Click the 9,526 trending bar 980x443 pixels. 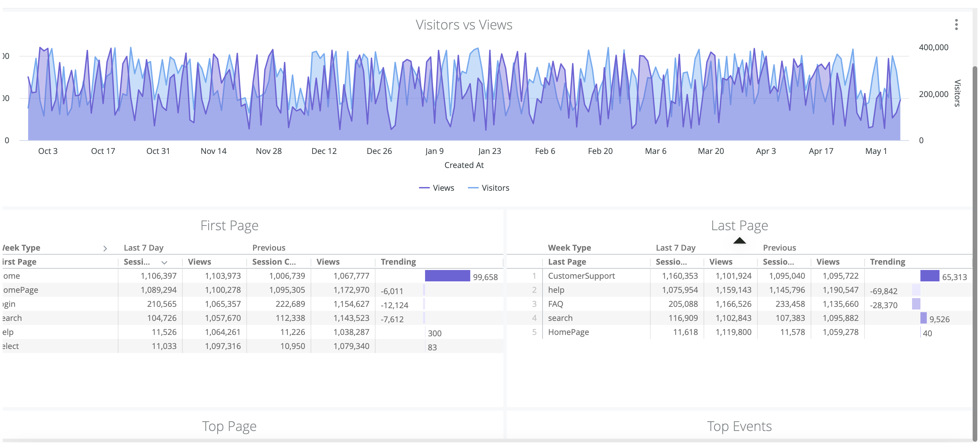coord(923,318)
